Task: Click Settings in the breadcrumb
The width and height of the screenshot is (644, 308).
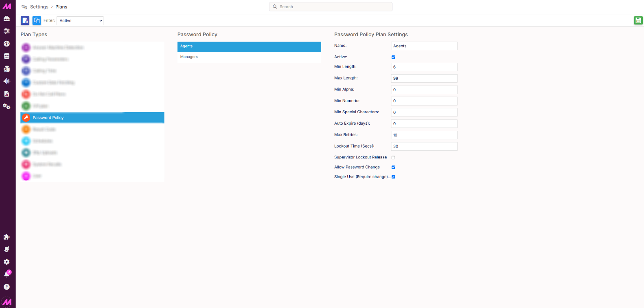Action: (39, 7)
